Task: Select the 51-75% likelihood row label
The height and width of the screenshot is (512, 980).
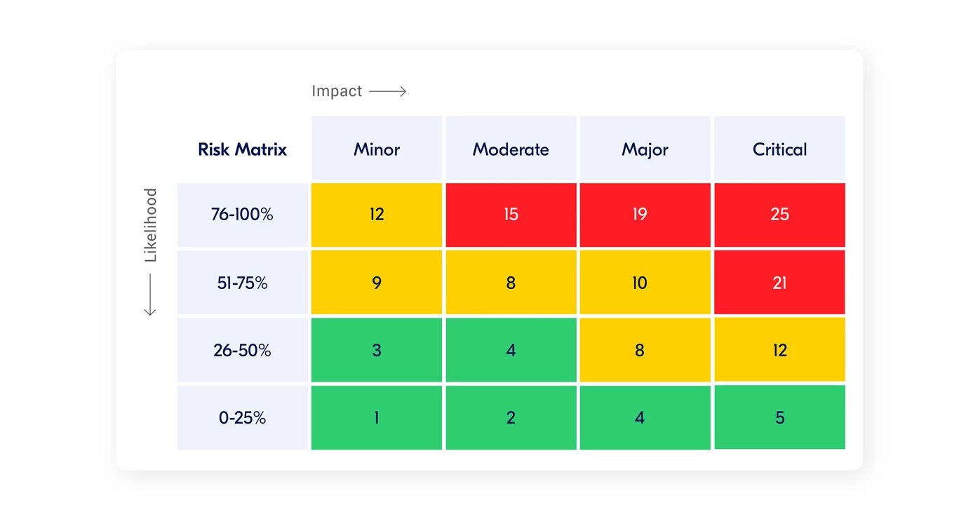Action: pyautogui.click(x=242, y=283)
